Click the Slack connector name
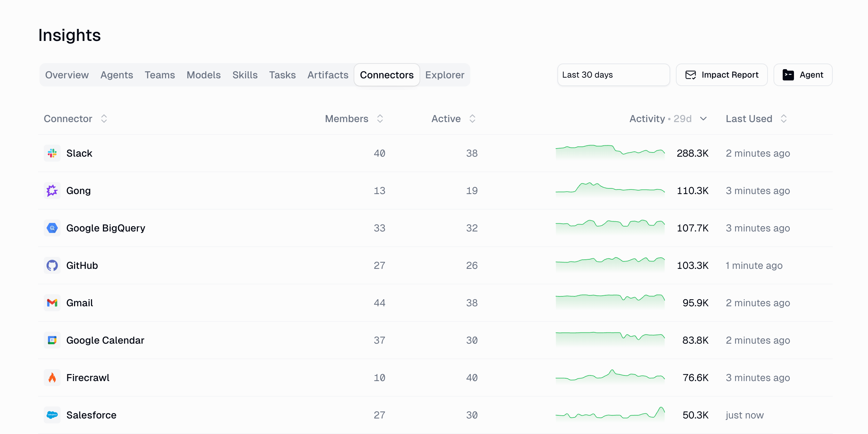Screen dimensions: 868x434 click(79, 153)
